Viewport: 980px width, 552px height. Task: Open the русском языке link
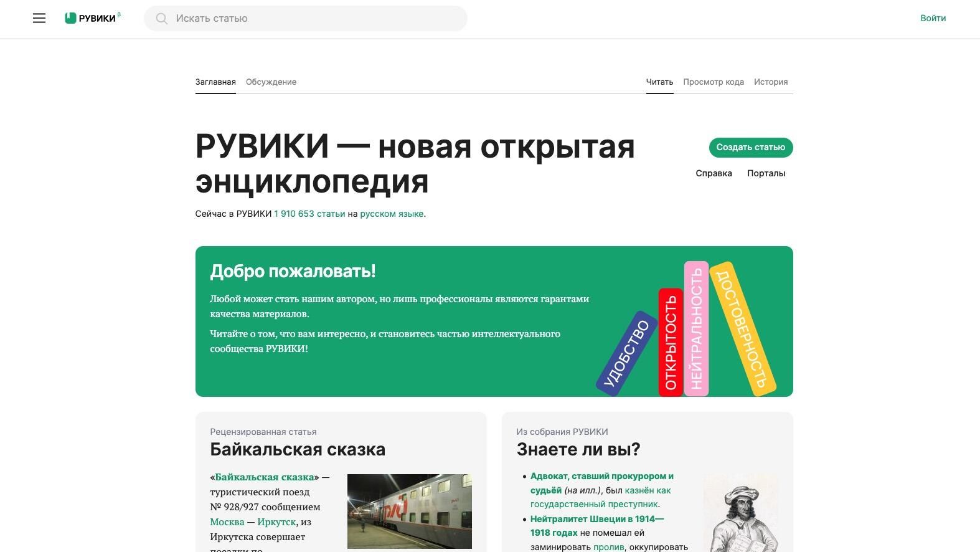tap(392, 214)
